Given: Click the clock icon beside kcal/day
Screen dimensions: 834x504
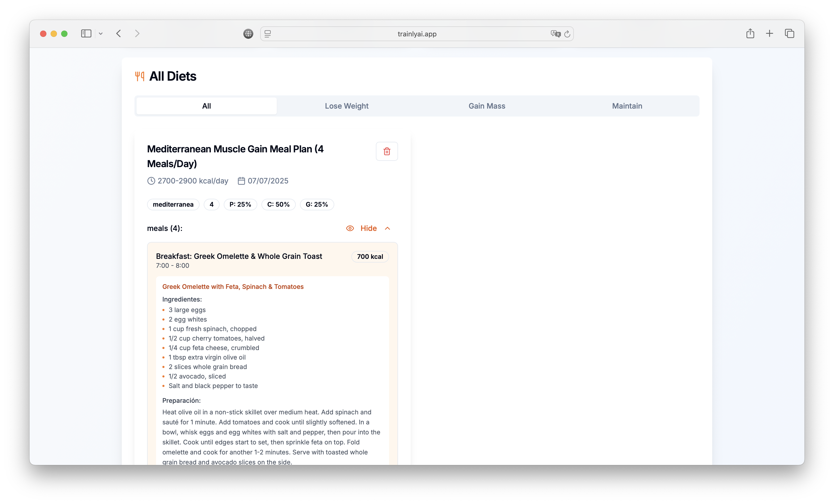Looking at the screenshot, I should 151,181.
